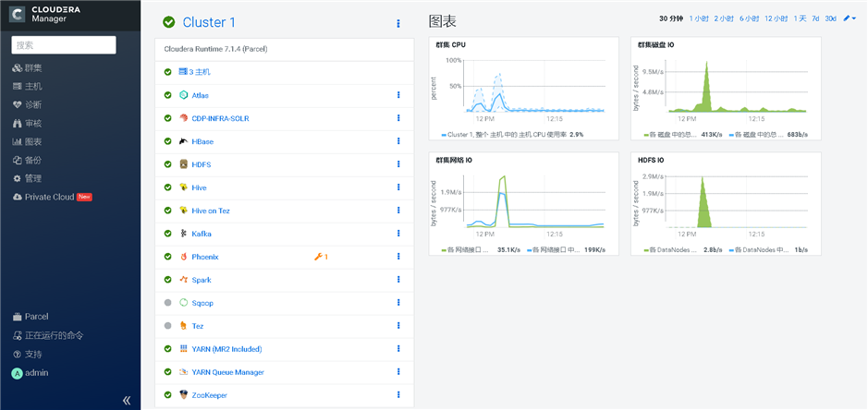
Task: Open the 图表 sidebar menu
Action: coord(27,141)
